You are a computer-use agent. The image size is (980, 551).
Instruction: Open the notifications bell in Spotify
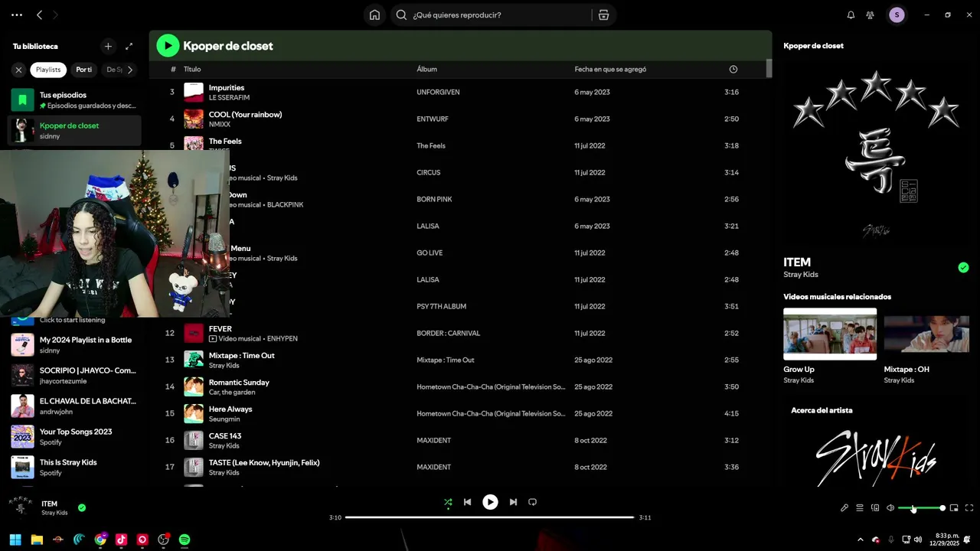[851, 15]
